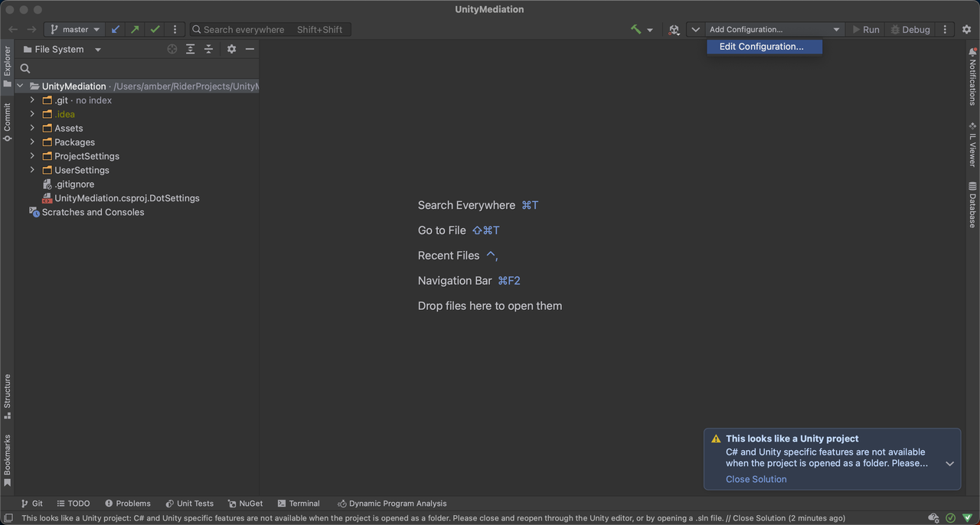The width and height of the screenshot is (980, 525).
Task: Click the search magnifier in Explorer panel
Action: 25,68
